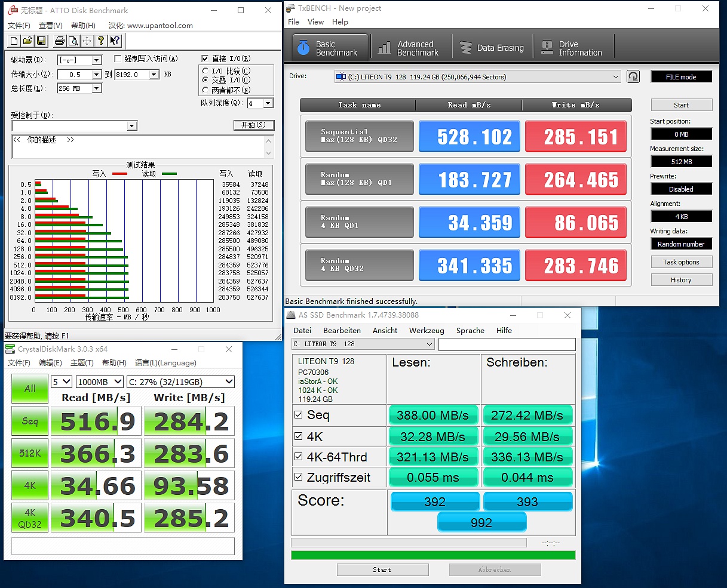The width and height of the screenshot is (727, 588).
Task: Click the TxBENCH drive refresh icon
Action: pyautogui.click(x=633, y=76)
